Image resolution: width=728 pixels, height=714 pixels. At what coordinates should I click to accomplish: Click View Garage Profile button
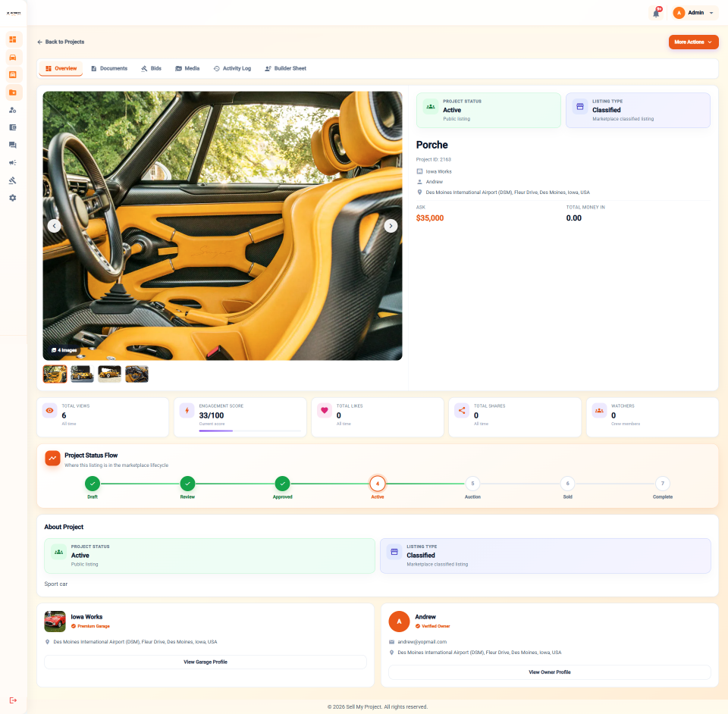pos(206,662)
